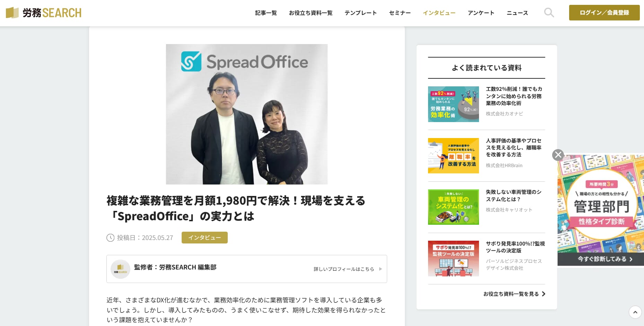Screen dimensions: 644x326
Task: Open the 車両管理のシステム化 thumbnail
Action: tap(453, 207)
